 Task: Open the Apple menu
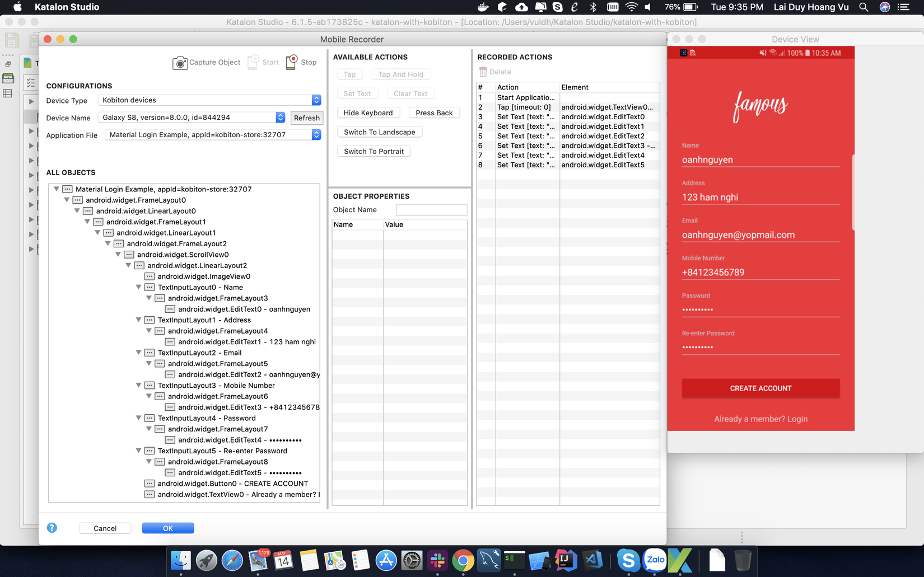pyautogui.click(x=17, y=7)
